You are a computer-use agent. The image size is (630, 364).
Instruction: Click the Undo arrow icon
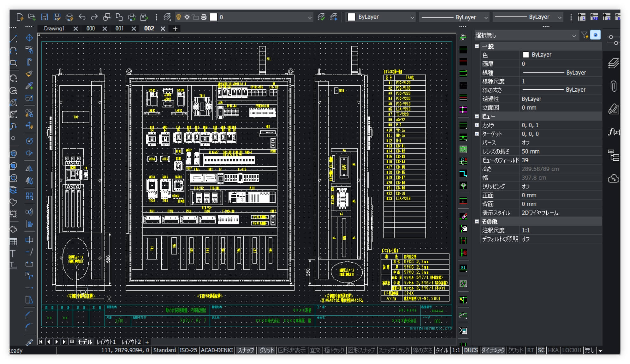coord(82,17)
